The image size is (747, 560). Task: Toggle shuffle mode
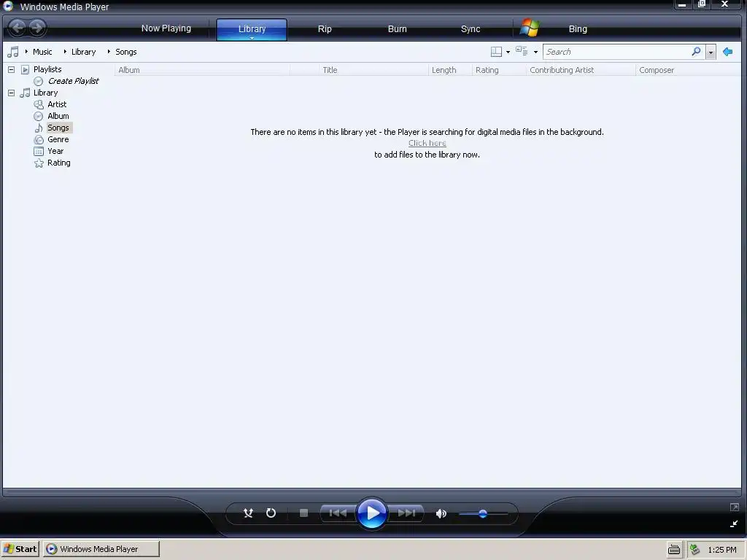tap(248, 513)
